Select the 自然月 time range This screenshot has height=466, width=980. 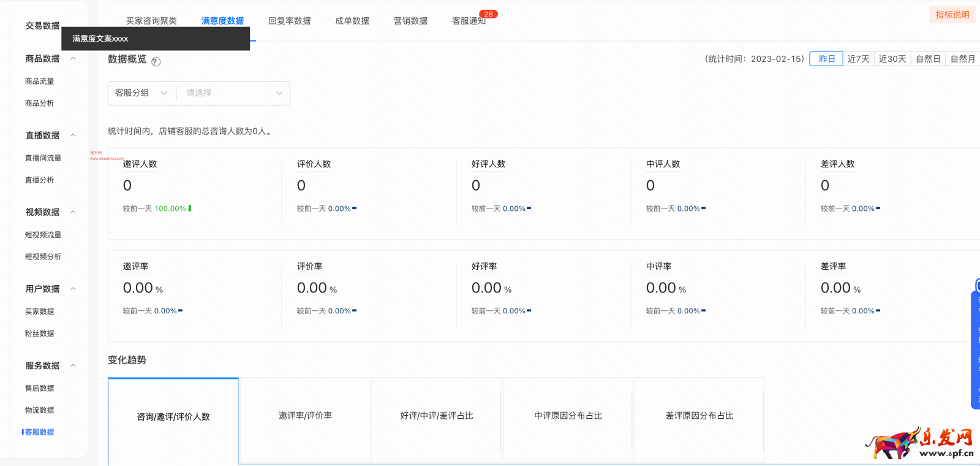963,59
